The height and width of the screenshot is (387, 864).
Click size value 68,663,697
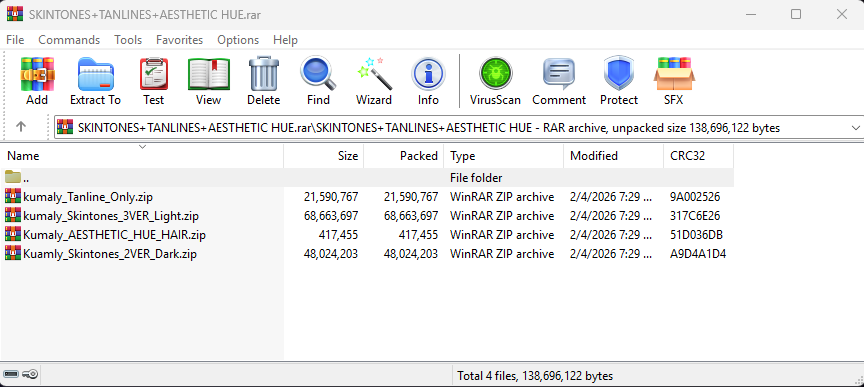[331, 216]
